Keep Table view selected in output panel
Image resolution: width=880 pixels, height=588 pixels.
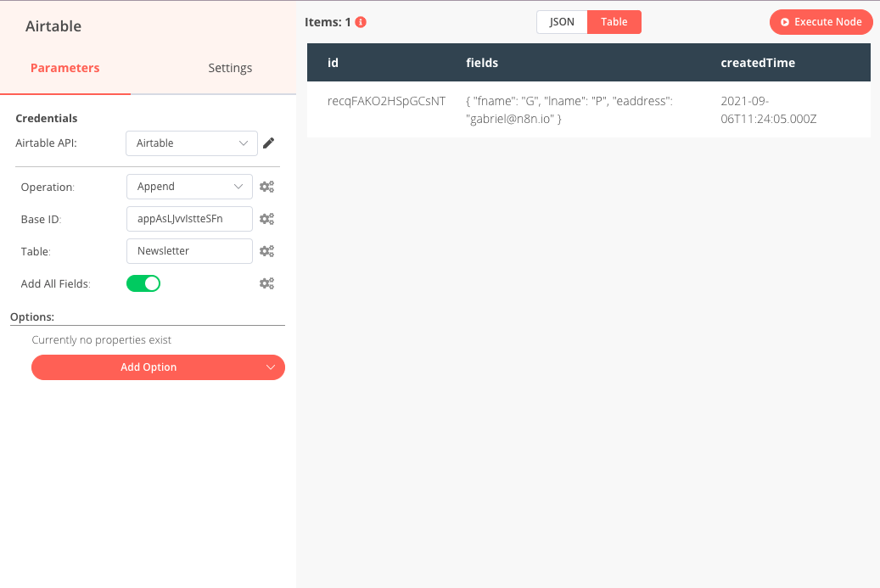(614, 21)
